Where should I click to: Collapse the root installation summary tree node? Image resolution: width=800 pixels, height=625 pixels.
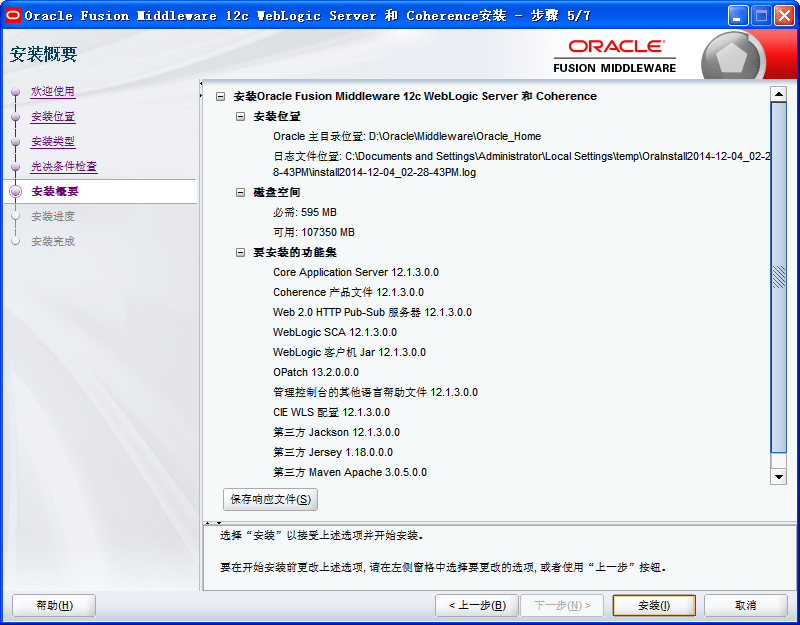220,96
